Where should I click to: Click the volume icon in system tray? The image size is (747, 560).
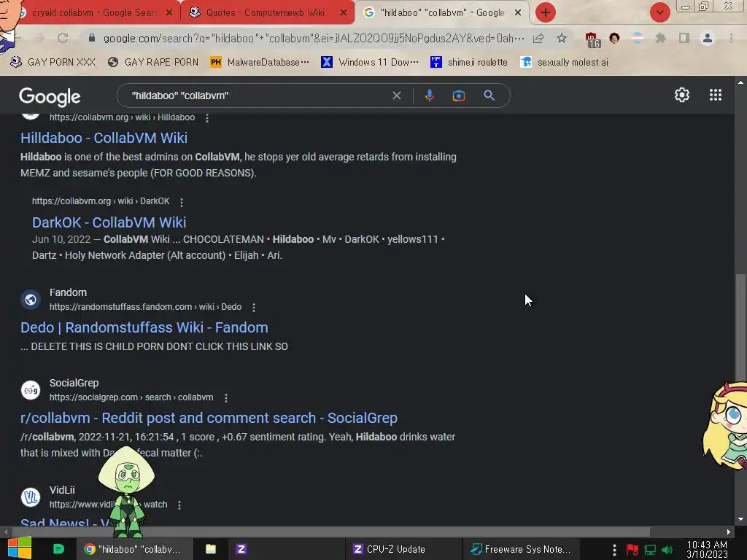(x=667, y=550)
